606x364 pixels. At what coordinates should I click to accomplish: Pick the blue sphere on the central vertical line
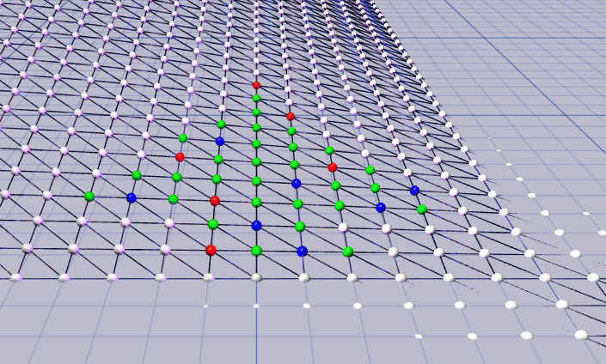click(x=256, y=226)
